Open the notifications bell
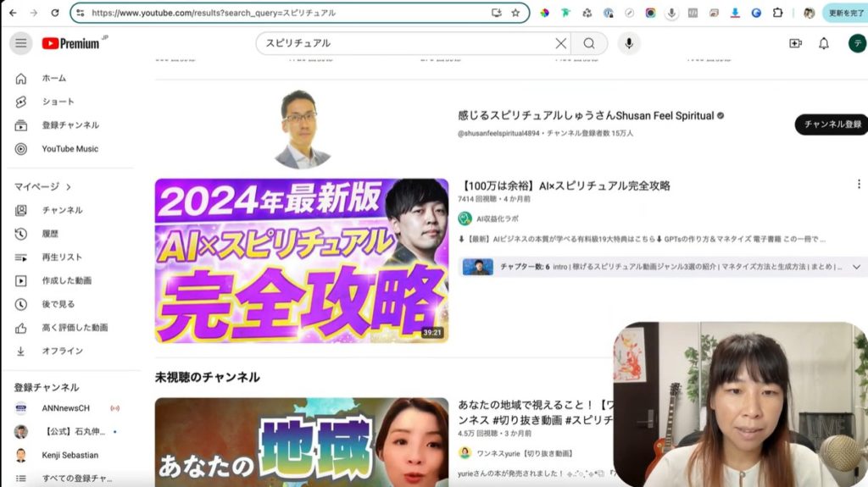Screen dimensions: 868x487 823,43
